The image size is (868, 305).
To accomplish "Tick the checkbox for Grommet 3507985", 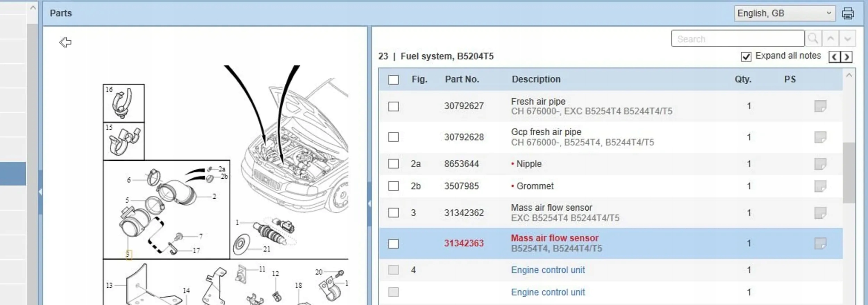I will pyautogui.click(x=393, y=186).
